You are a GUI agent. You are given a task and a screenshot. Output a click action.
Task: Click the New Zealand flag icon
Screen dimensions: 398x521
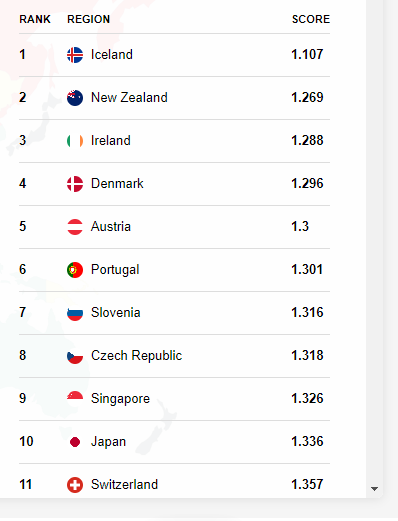point(75,98)
